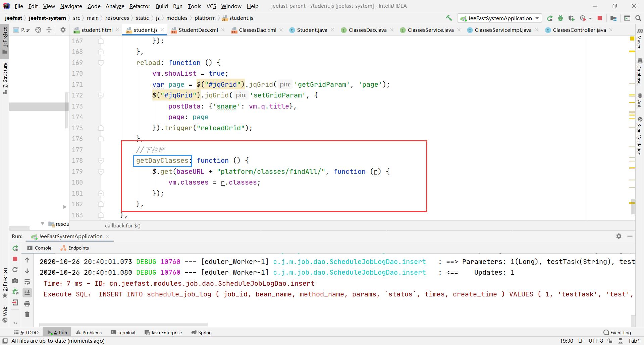Run with Coverage from the top toolbar
The image size is (644, 345).
pos(572,18)
